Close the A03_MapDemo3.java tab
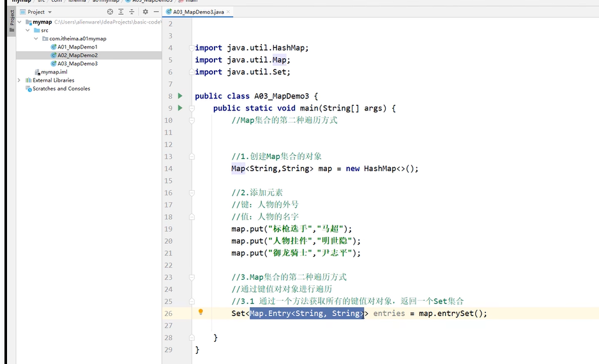This screenshot has width=599, height=364. (229, 12)
